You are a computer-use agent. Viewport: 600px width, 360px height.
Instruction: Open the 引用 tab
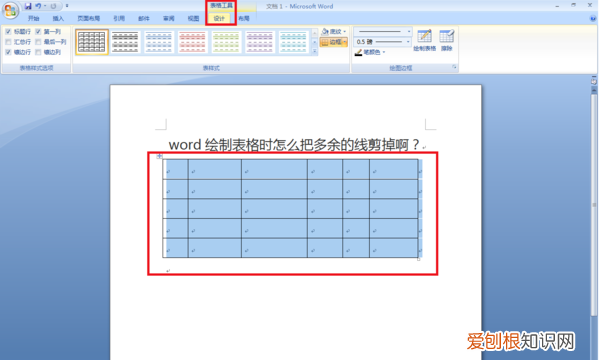tap(119, 18)
